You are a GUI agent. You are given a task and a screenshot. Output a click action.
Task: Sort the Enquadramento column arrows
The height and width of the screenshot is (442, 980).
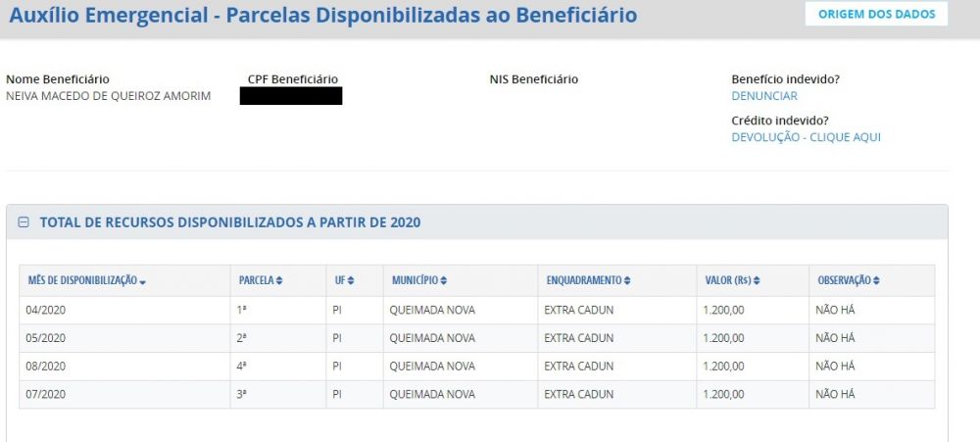click(627, 281)
